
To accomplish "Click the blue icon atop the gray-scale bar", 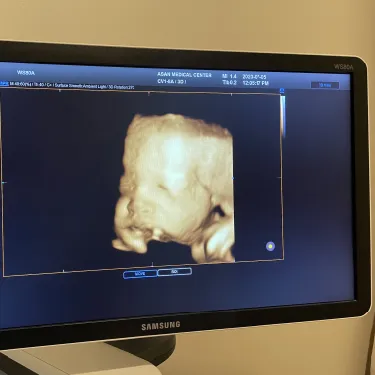I will (282, 91).
